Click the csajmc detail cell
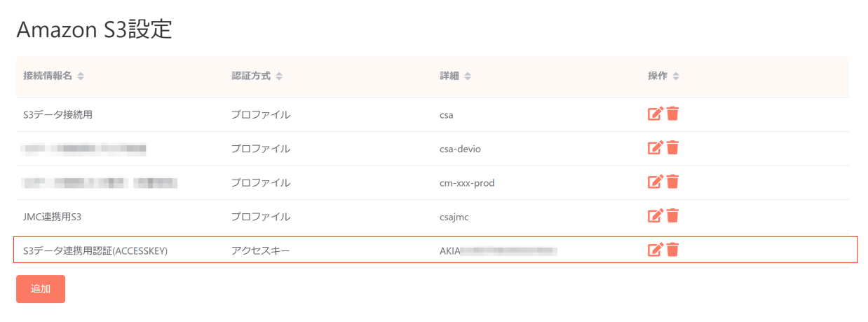 [x=454, y=217]
